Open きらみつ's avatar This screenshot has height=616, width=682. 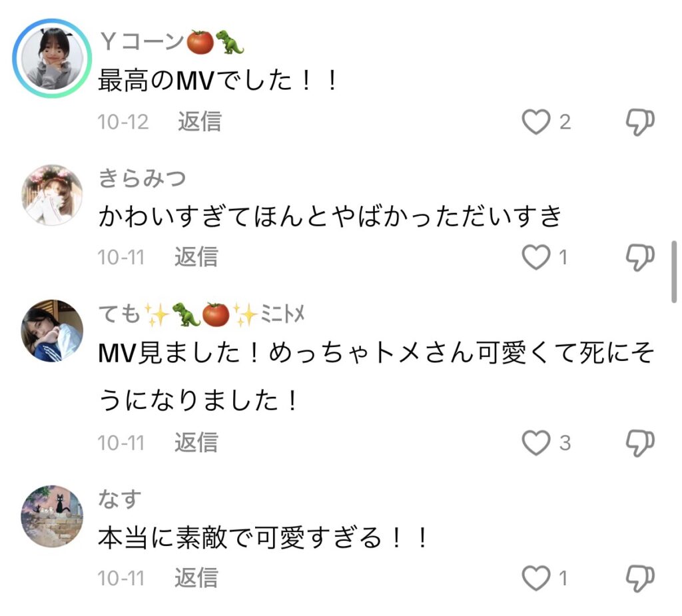click(52, 194)
